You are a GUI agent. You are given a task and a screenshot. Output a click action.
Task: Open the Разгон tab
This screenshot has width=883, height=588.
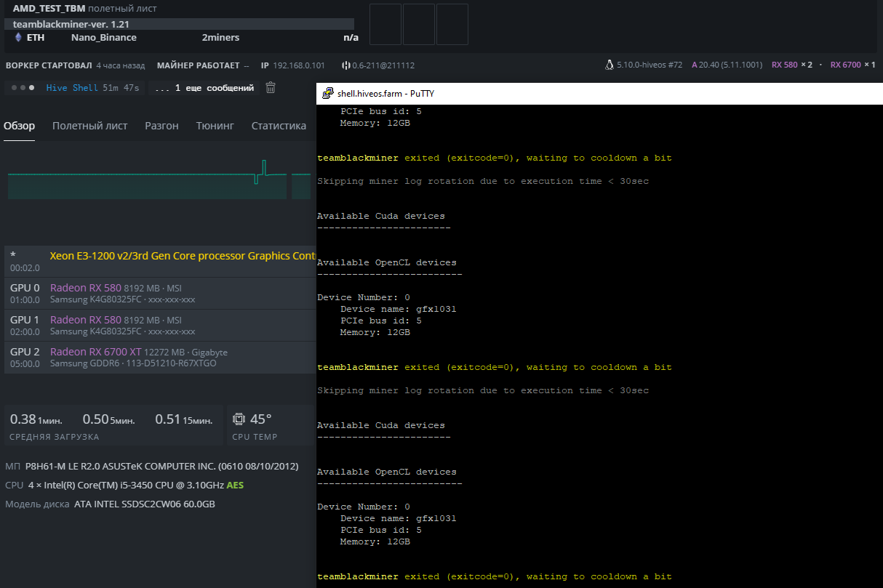[161, 126]
